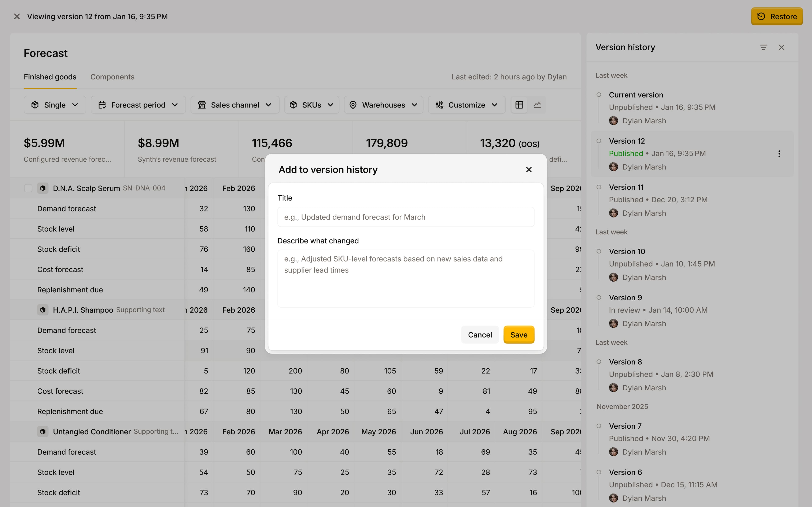
Task: Check the D.N.A. Scalp Serum checkbox
Action: (28, 188)
